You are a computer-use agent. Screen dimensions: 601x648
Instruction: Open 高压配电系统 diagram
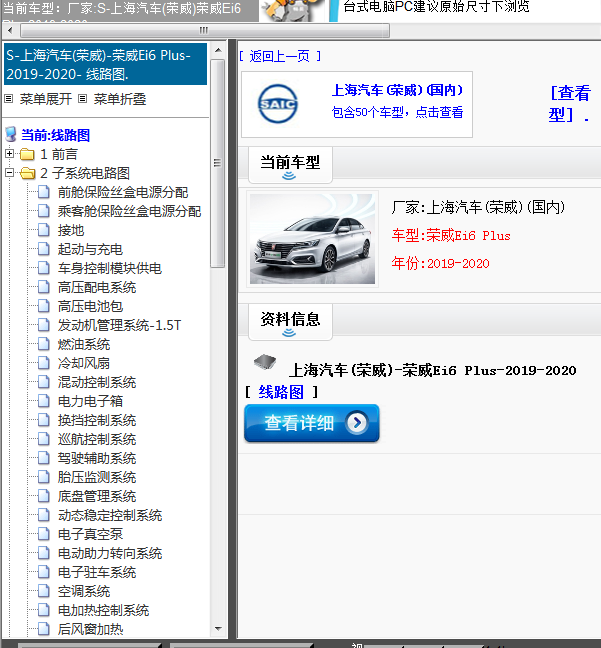tap(97, 287)
